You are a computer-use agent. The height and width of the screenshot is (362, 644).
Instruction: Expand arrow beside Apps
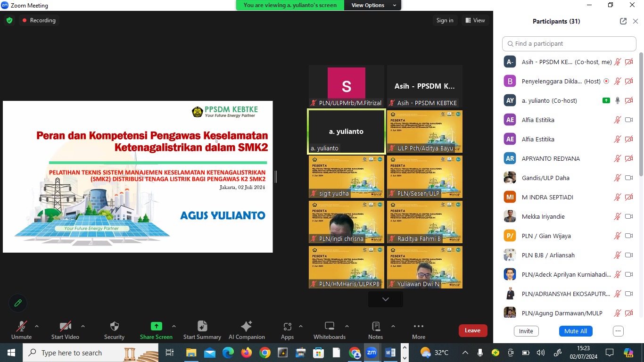pos(301,326)
